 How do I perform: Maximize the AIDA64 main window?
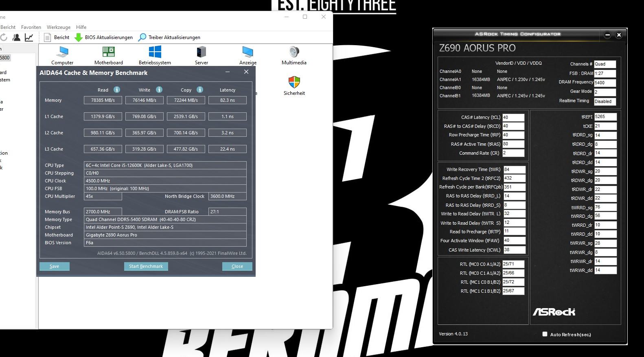pyautogui.click(x=305, y=17)
